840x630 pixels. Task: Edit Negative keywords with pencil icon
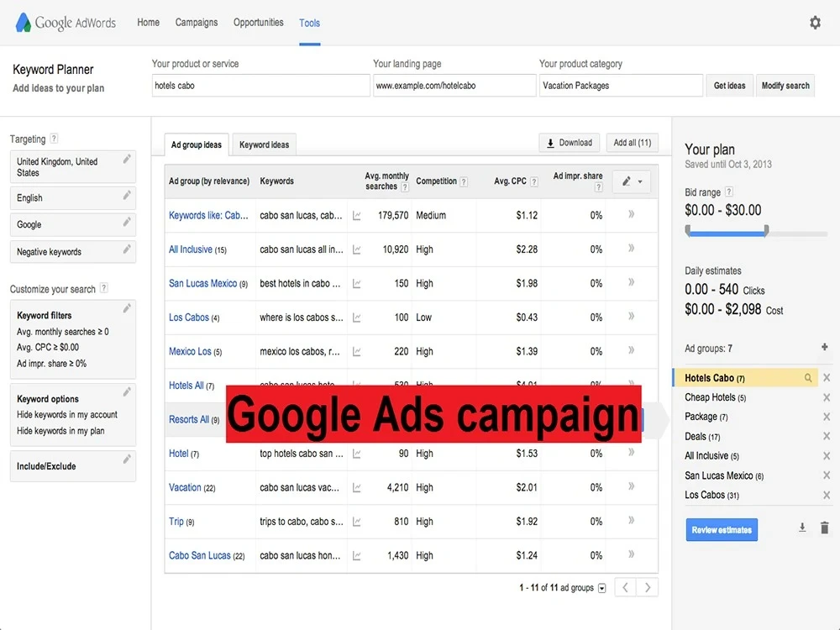click(127, 249)
